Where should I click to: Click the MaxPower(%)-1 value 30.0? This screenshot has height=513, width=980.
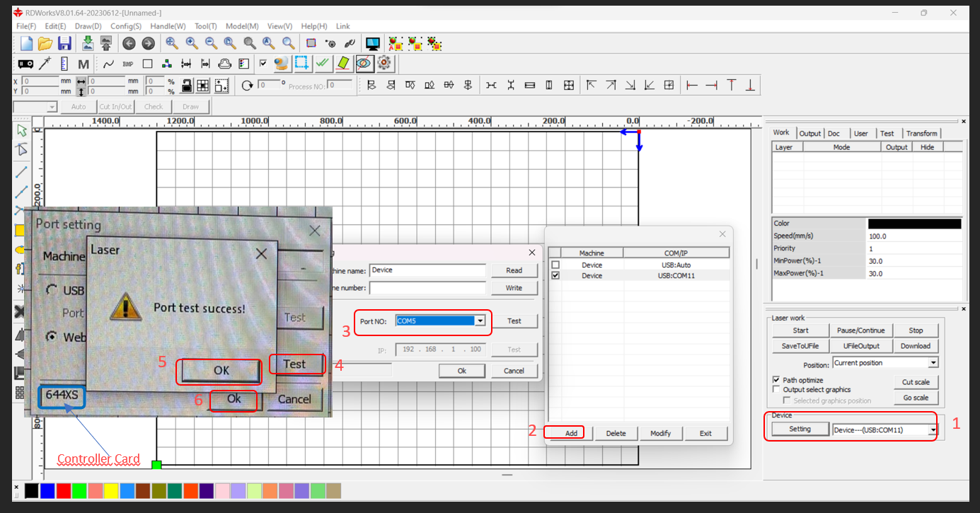pos(914,274)
